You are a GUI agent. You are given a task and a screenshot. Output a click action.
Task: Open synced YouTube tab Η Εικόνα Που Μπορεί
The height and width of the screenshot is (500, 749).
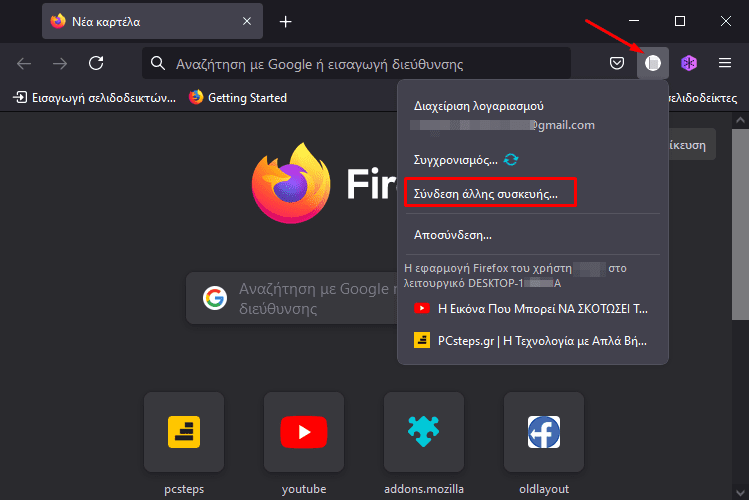(x=533, y=309)
